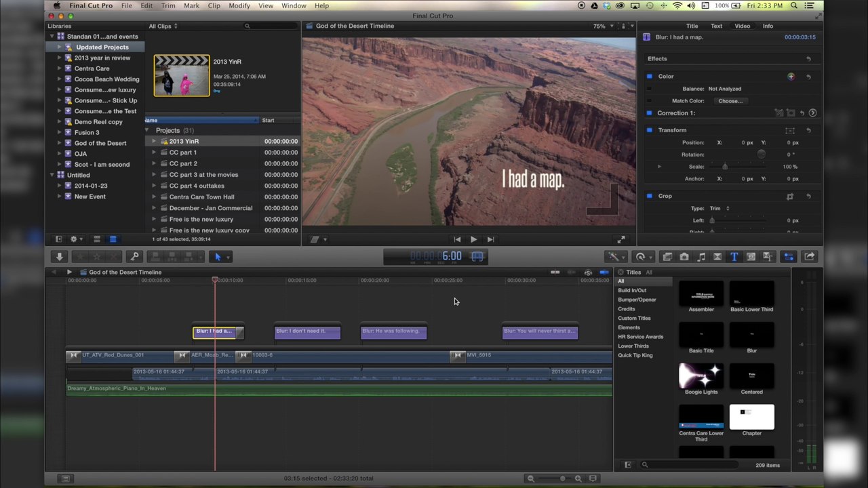
Task: Open the keyword editor key icon
Action: pyautogui.click(x=134, y=257)
